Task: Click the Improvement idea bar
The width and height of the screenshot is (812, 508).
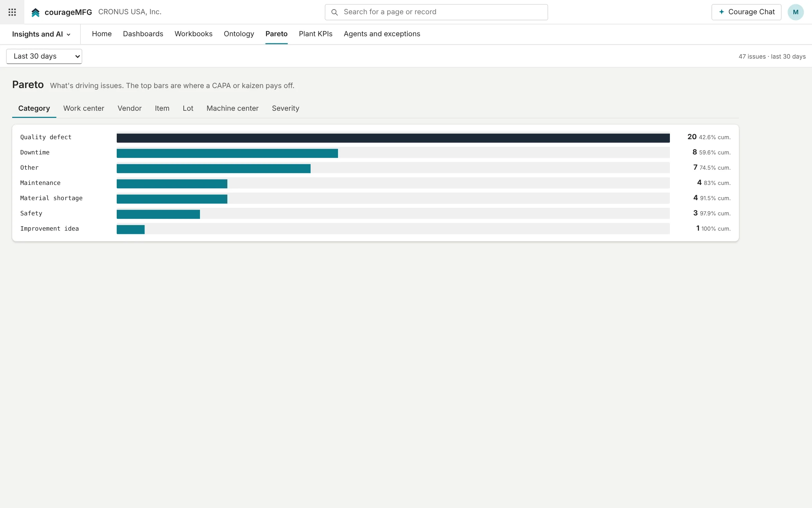Action: [131, 229]
